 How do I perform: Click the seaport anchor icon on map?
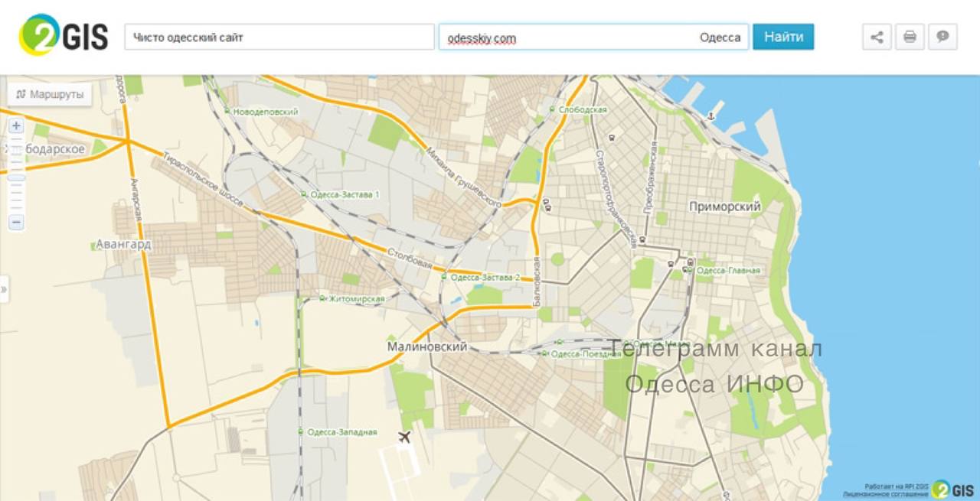(x=710, y=115)
